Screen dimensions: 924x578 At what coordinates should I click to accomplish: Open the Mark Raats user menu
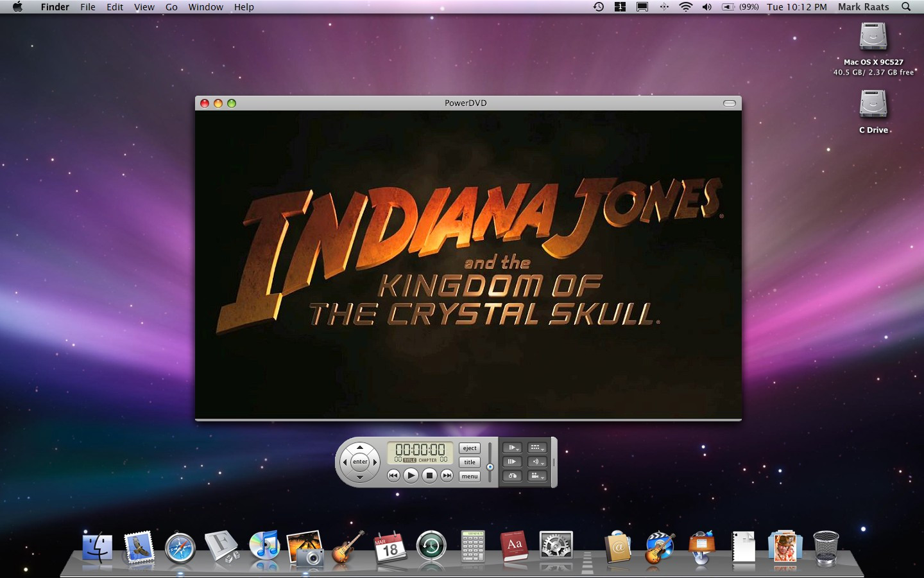(864, 7)
